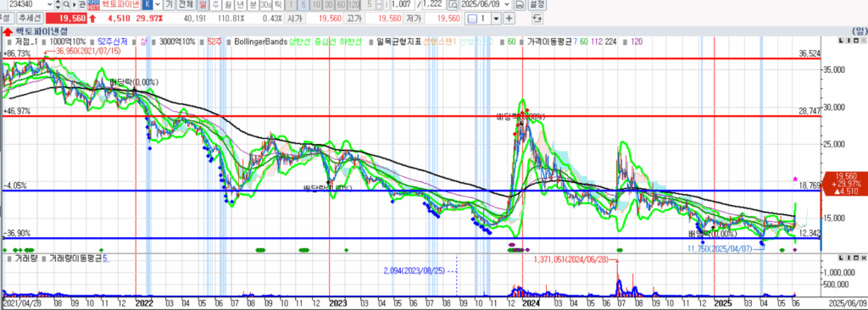This screenshot has width=868, height=310.
Task: Open the date 2025/06/09 dropdown
Action: point(507,4)
